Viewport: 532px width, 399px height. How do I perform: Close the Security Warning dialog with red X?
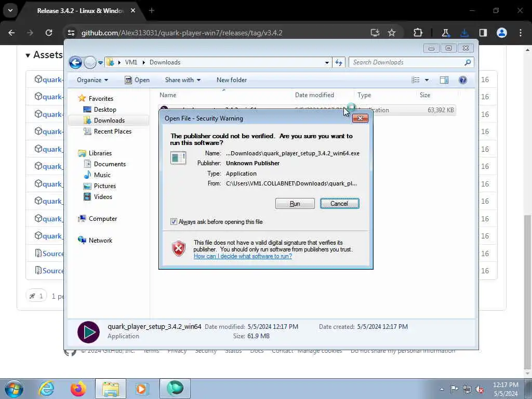pos(361,118)
